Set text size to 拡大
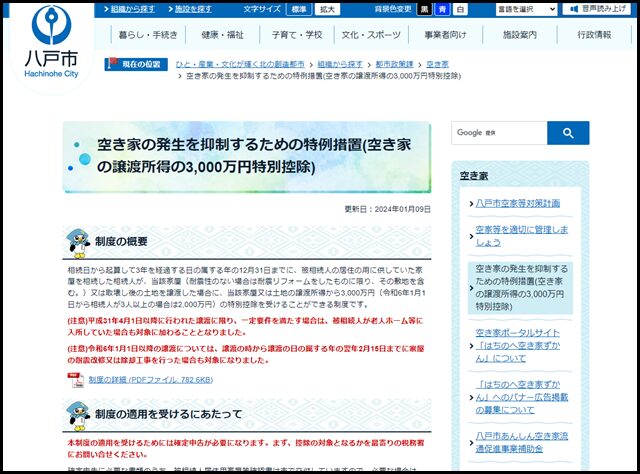The width and height of the screenshot is (640, 474). click(x=327, y=9)
